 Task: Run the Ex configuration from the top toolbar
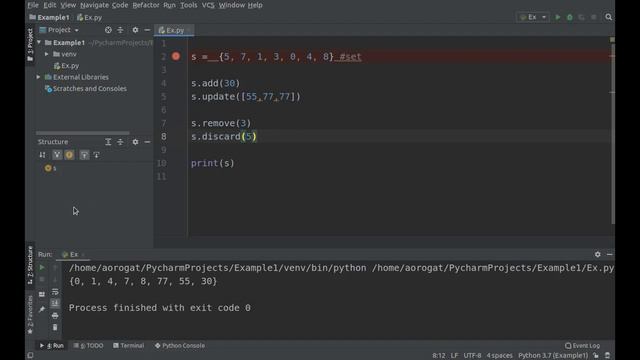click(x=558, y=17)
